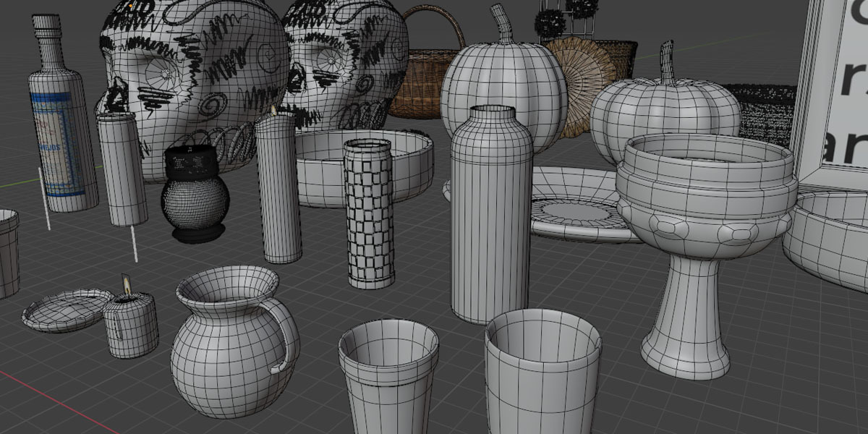Select the cylinder with woven checker pattern
This screenshot has height=434, width=868.
coord(369,213)
